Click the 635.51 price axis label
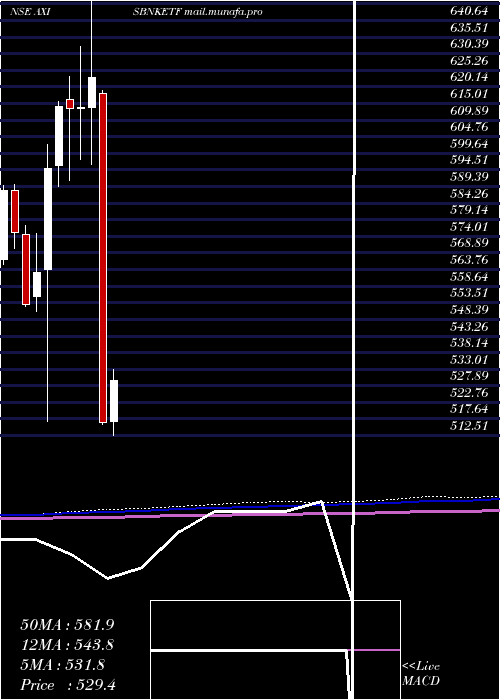 468,29
